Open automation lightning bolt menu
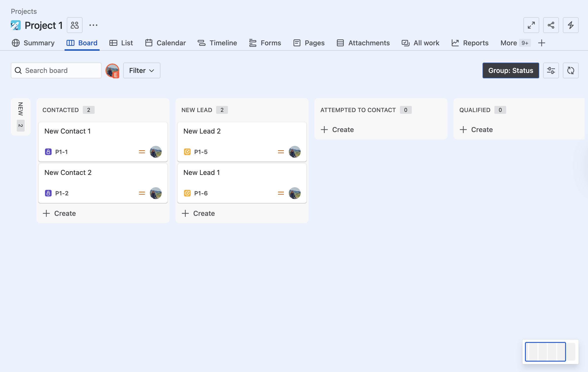Image resolution: width=588 pixels, height=372 pixels. 571,25
